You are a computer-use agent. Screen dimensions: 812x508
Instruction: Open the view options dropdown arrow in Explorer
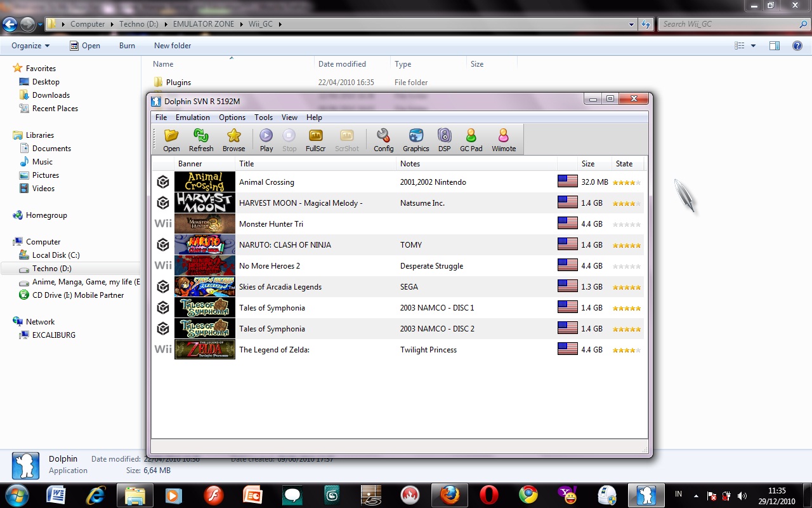coord(754,46)
